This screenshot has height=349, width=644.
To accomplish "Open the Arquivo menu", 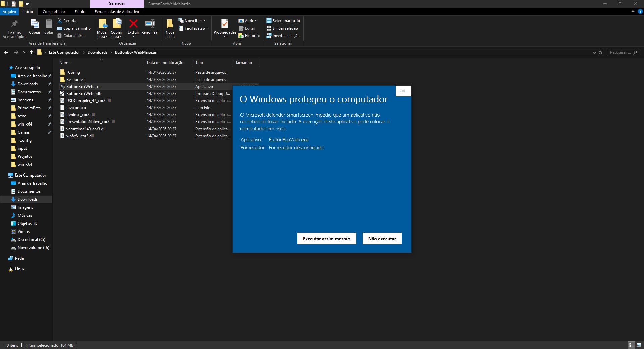I will click(x=9, y=12).
